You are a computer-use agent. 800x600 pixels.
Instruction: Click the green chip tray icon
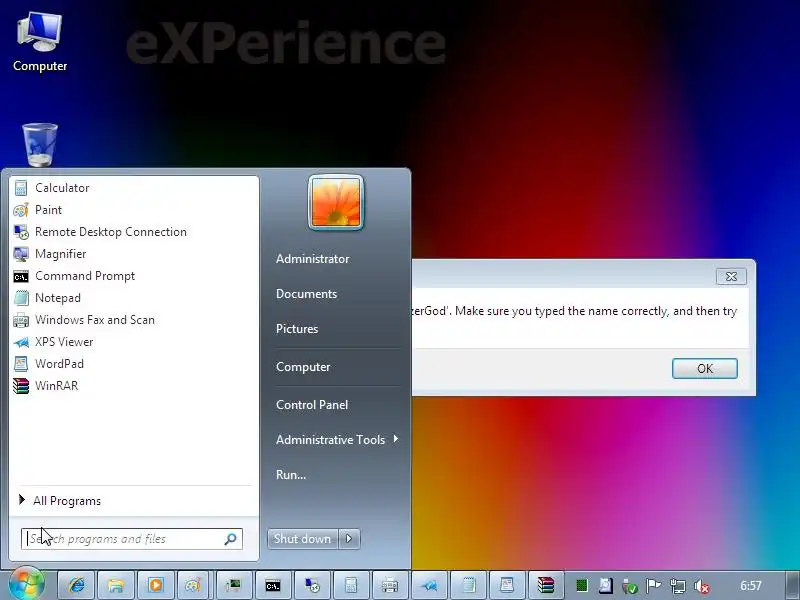582,586
